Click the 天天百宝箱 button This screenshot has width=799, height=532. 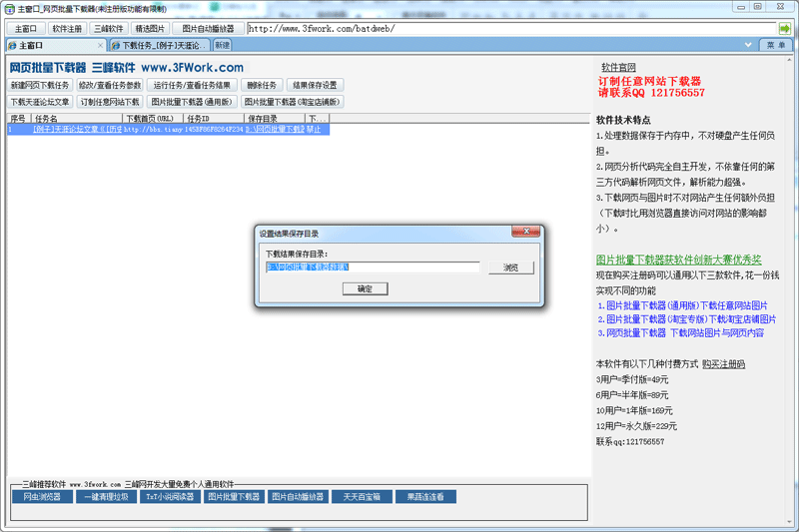pyautogui.click(x=362, y=496)
